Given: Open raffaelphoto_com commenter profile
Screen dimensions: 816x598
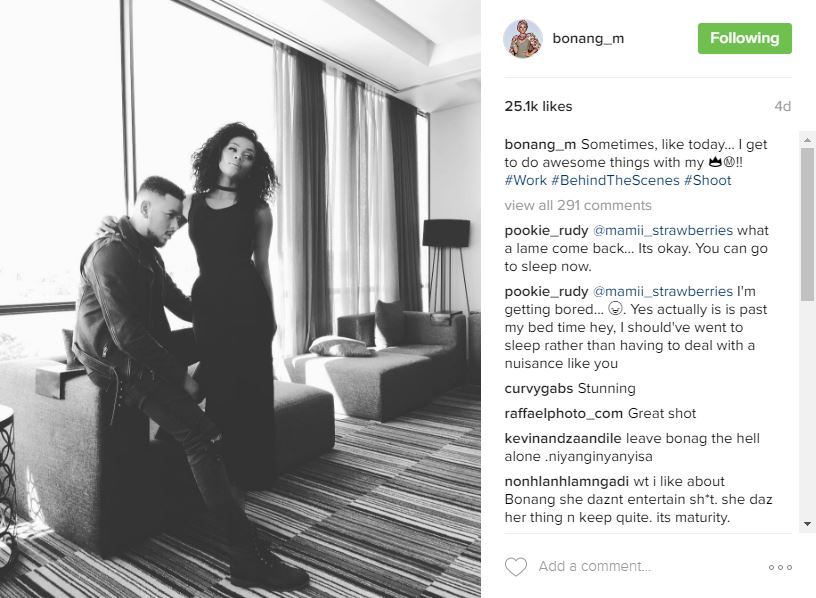Looking at the screenshot, I should click(x=564, y=414).
